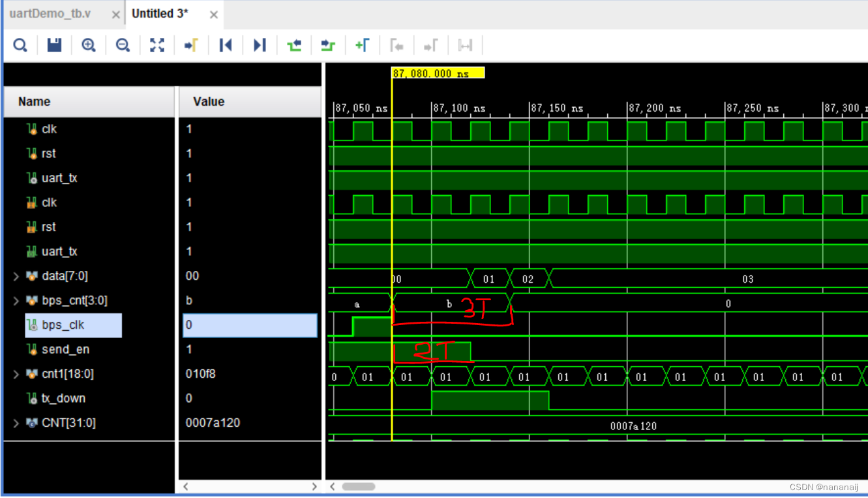Click the waveform horizontal scrollbar thumb
Image resolution: width=868 pixels, height=498 pixels.
click(358, 487)
